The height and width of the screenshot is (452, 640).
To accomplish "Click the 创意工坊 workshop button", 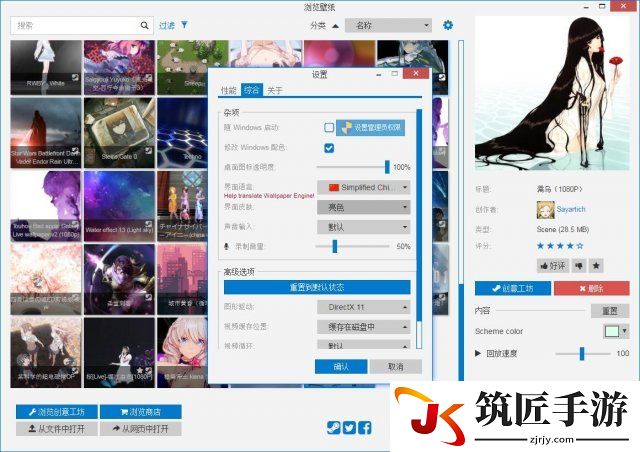I will tap(513, 288).
